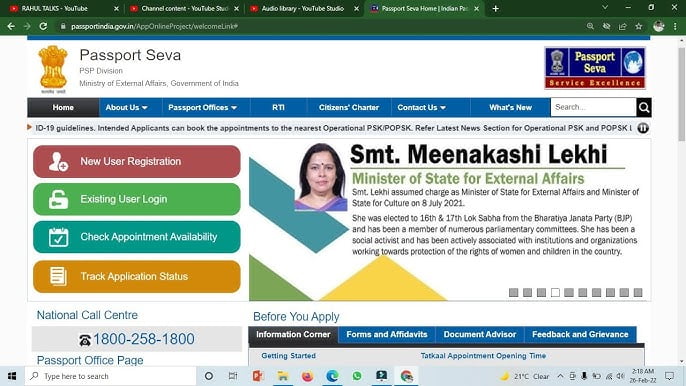Click the Indian national emblem logo
Image resolution: width=686 pixels, height=386 pixels.
click(53, 69)
